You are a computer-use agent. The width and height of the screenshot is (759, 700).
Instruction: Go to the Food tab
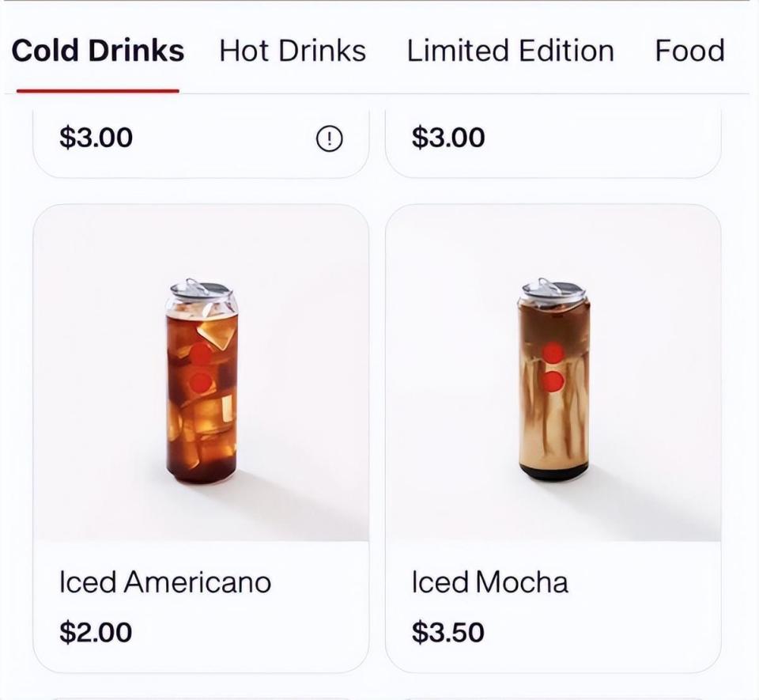pos(689,51)
